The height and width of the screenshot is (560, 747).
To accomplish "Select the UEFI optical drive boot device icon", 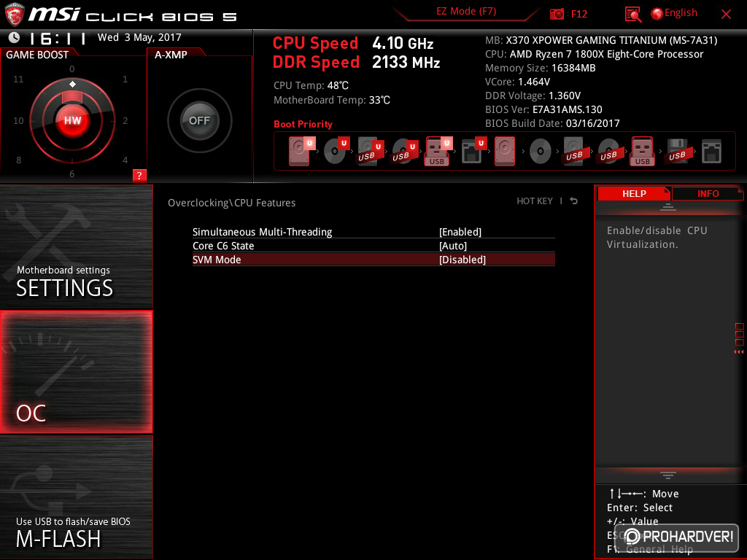I will [336, 151].
